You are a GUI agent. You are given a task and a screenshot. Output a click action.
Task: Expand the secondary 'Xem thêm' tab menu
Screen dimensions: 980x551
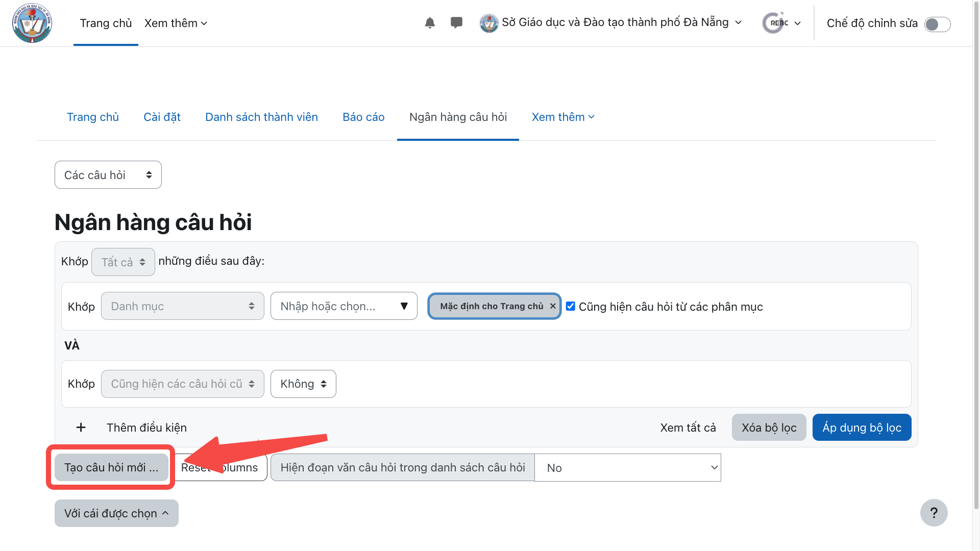[563, 117]
